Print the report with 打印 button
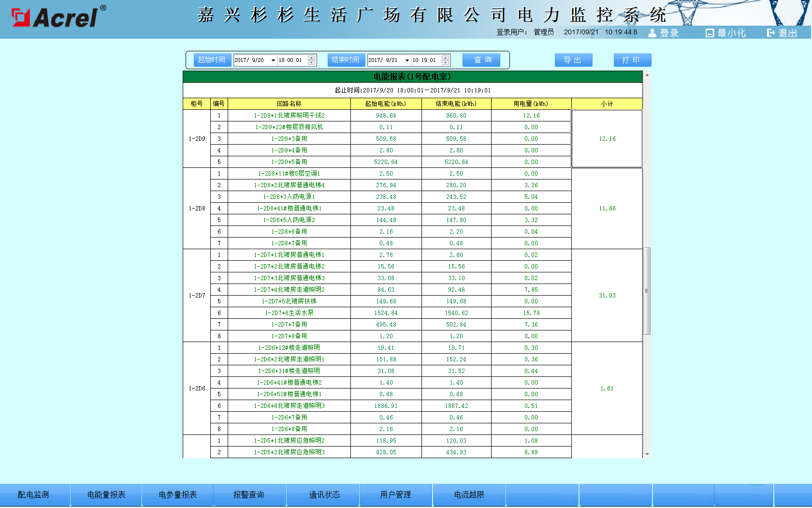812x508 pixels. [632, 60]
